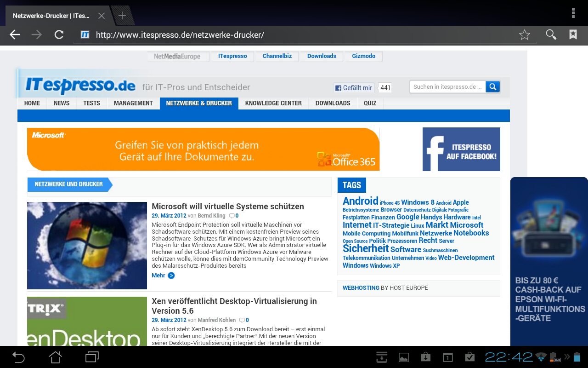Click the Gizmodo network link
Screen dimensions: 588x368
click(364, 56)
